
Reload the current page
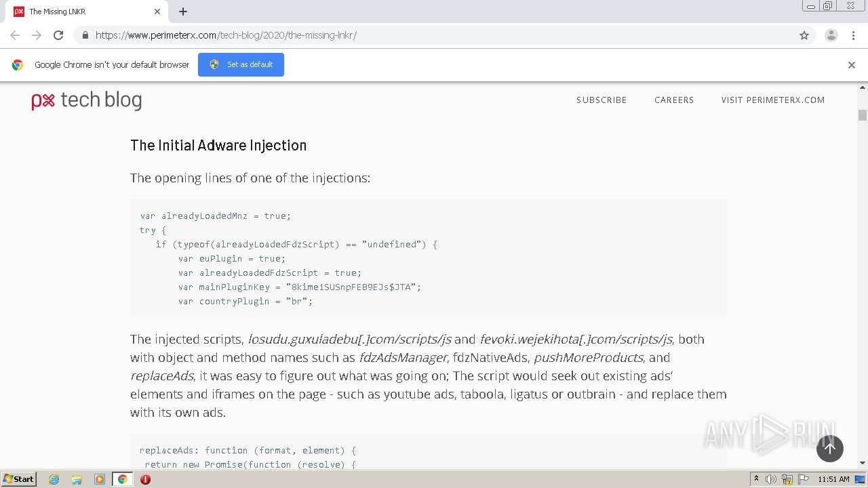pos(58,35)
